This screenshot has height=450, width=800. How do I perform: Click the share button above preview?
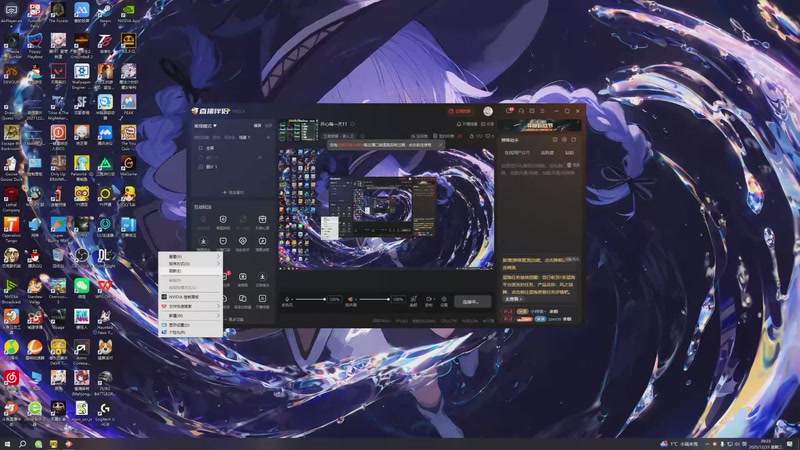click(488, 124)
